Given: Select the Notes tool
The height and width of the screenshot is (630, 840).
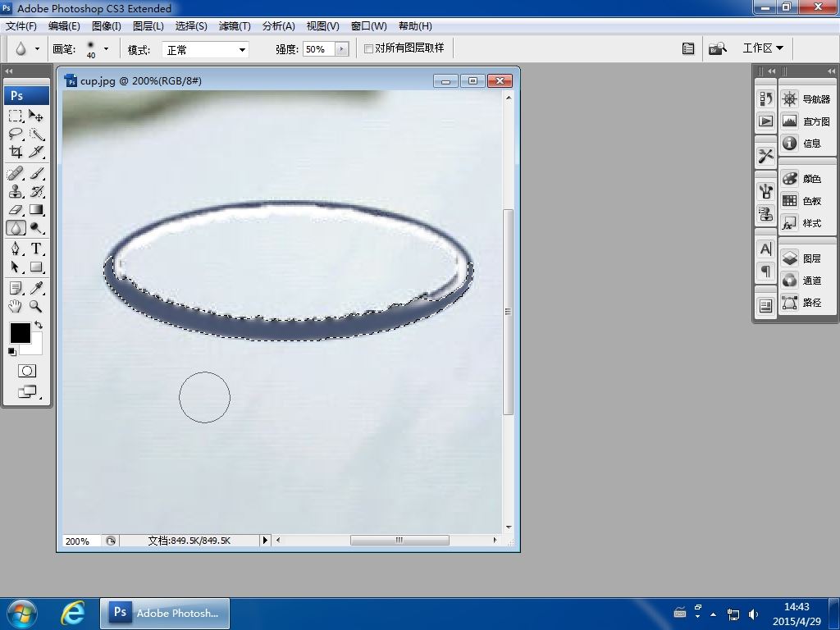Looking at the screenshot, I should pos(16,288).
